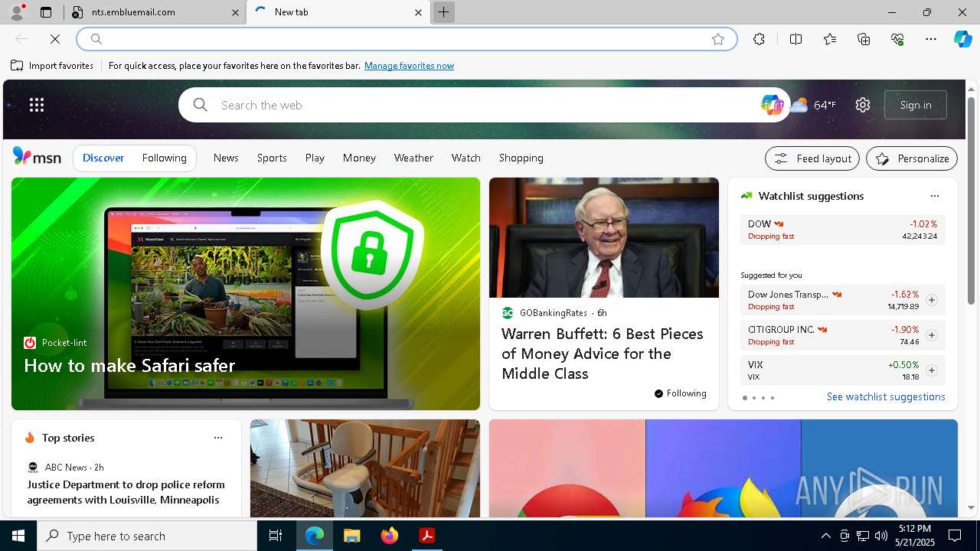Open the Shopping section

(x=521, y=158)
